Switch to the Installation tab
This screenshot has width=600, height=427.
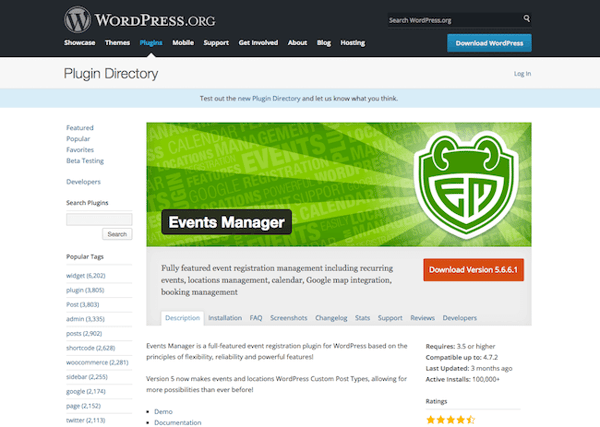(x=225, y=318)
